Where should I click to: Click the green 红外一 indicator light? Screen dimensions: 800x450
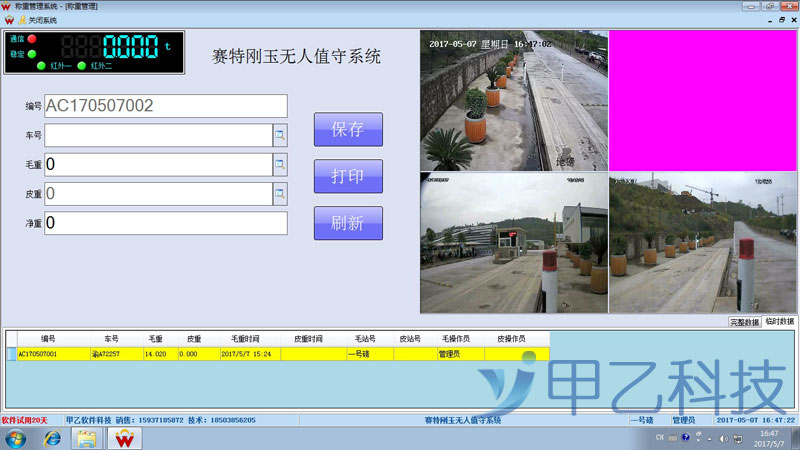pos(41,66)
